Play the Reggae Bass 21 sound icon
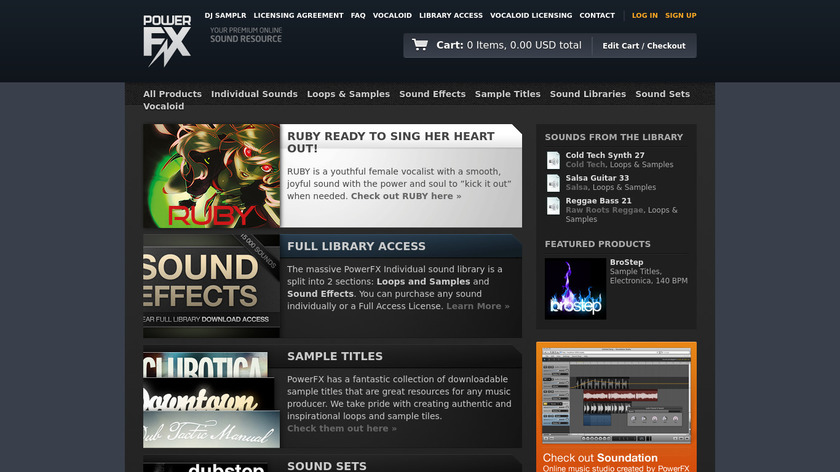Screen dimensions: 840x472 click(x=553, y=206)
